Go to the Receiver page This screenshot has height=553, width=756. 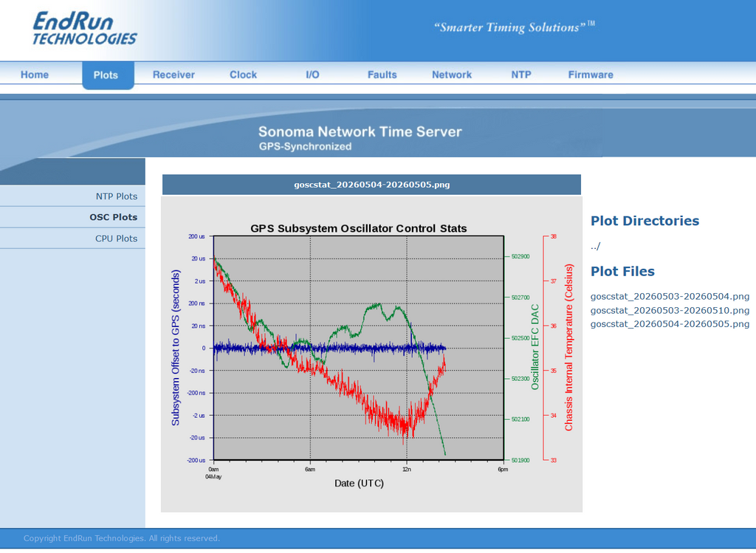click(x=173, y=75)
